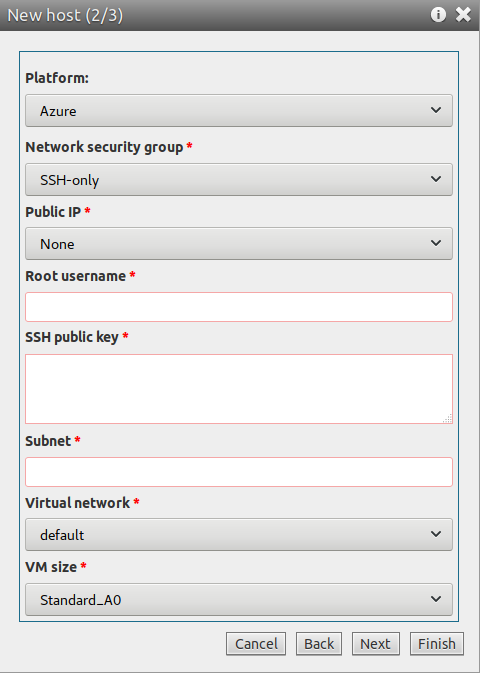Image resolution: width=480 pixels, height=673 pixels.
Task: Click the Finish button
Action: (437, 644)
